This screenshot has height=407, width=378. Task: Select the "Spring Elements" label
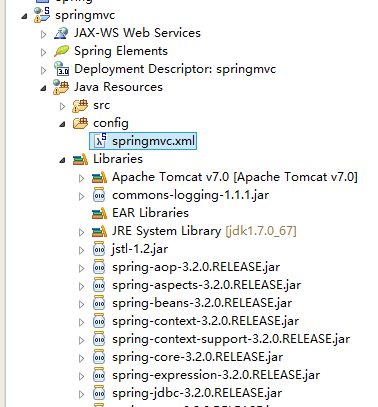point(121,51)
